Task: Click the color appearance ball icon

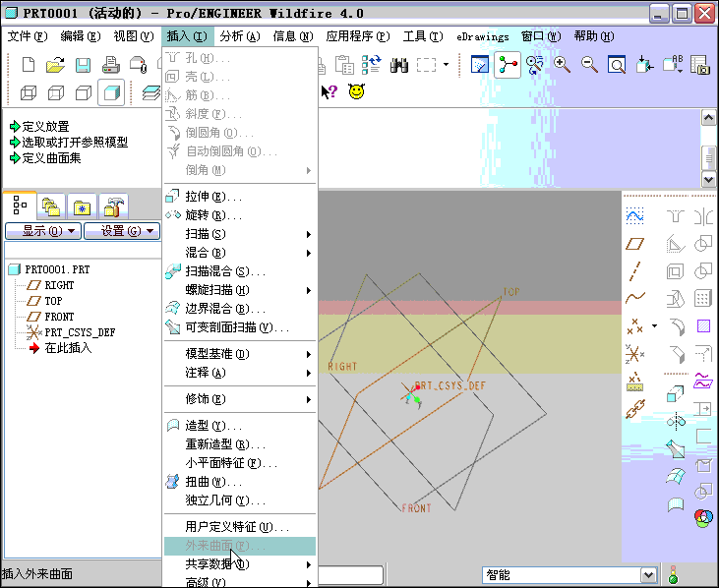Action: click(703, 518)
